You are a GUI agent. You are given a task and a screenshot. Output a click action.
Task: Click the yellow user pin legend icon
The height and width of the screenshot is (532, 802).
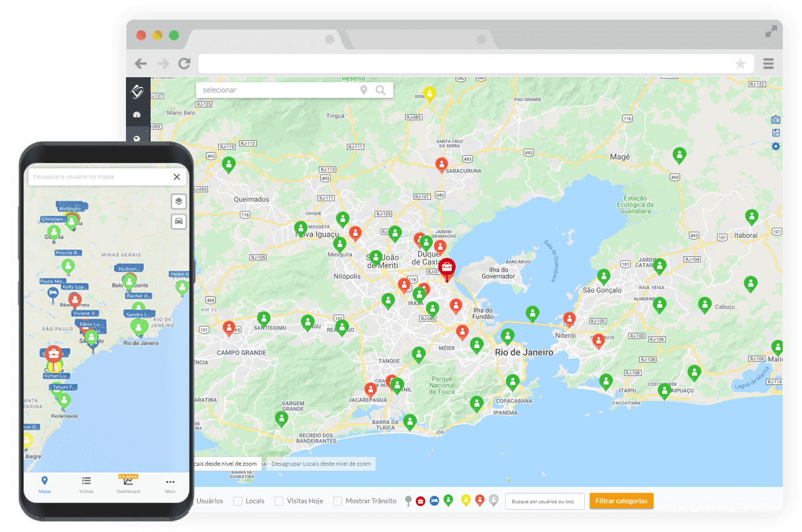tap(466, 500)
